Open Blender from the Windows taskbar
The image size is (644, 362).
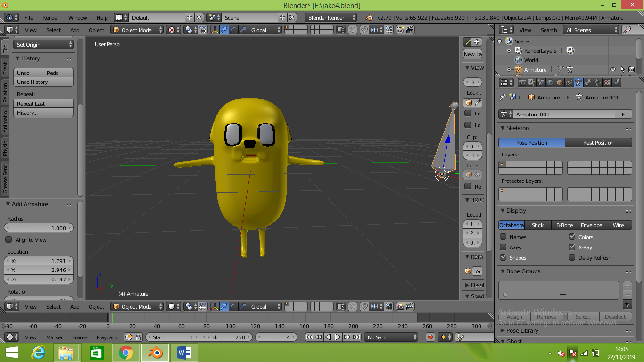155,353
